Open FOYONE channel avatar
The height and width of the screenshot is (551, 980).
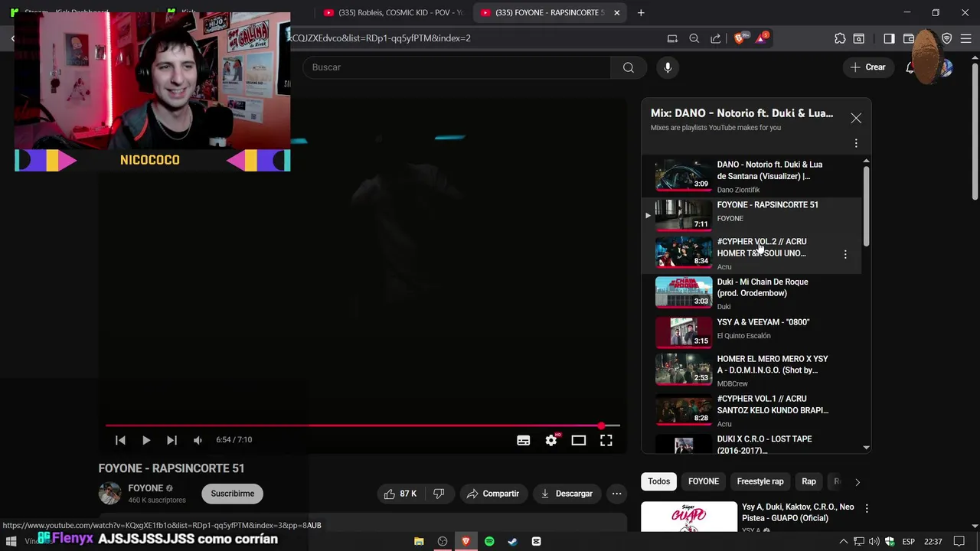(x=109, y=494)
